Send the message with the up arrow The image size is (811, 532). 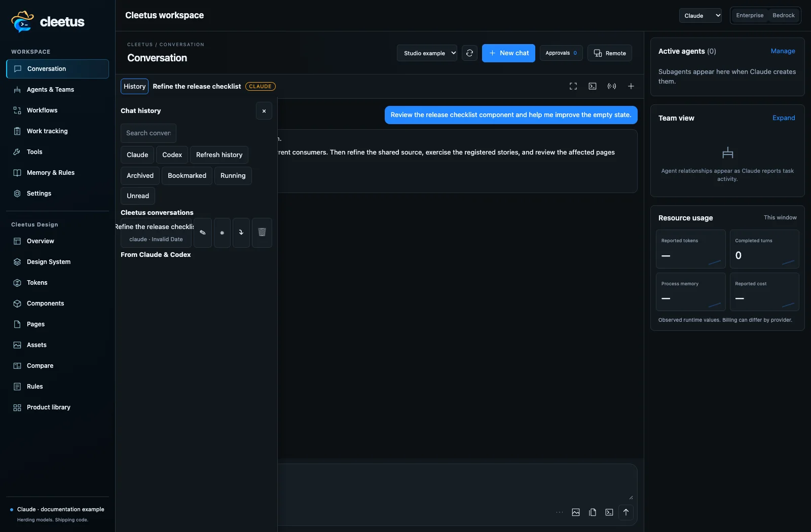(x=626, y=512)
